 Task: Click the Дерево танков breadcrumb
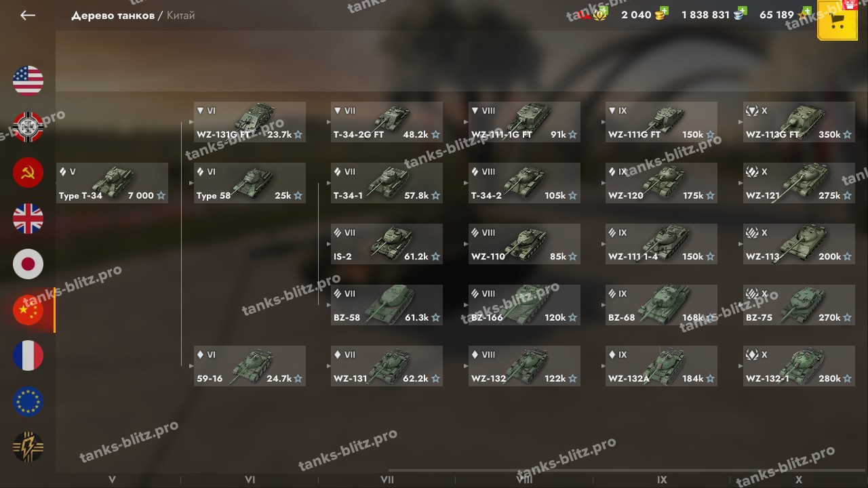click(113, 15)
